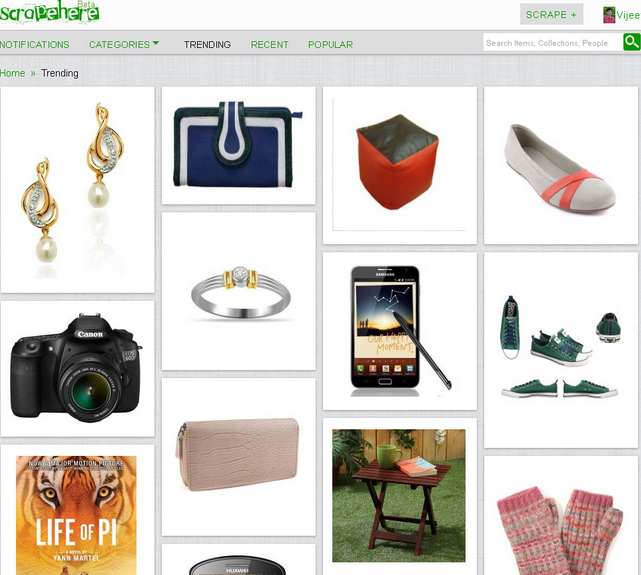This screenshot has height=575, width=641.
Task: Focus the Search Items, Collections, People field
Action: [x=553, y=43]
